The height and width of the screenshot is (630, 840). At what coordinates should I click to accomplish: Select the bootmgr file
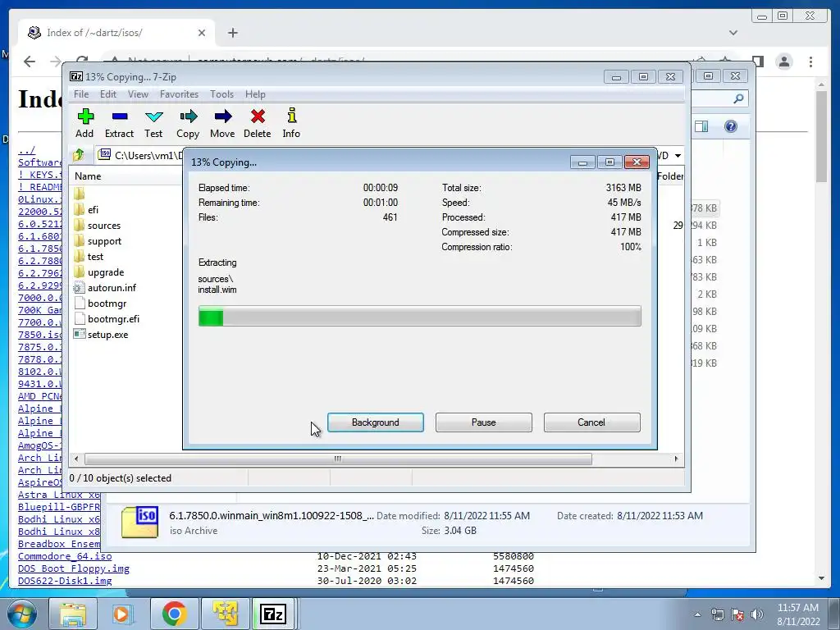[x=107, y=304]
